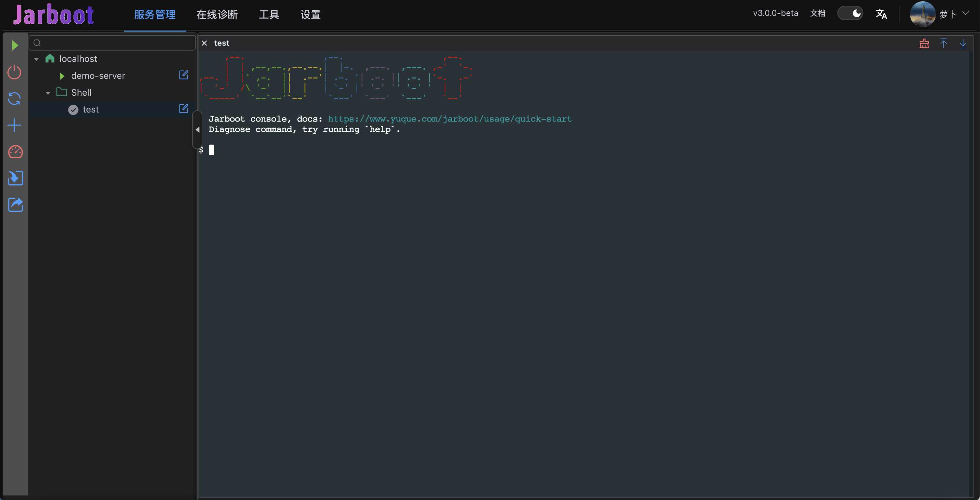This screenshot has height=500, width=980.
Task: Click the restart service icon
Action: 15,99
